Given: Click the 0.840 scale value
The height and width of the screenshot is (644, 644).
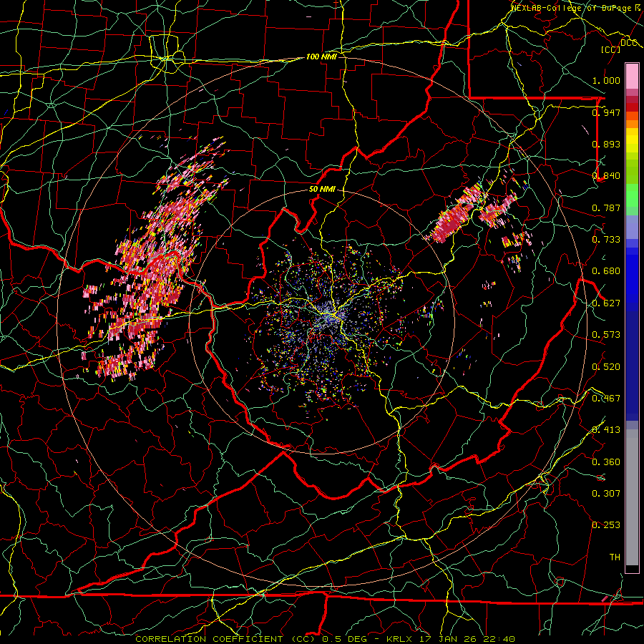Looking at the screenshot, I should click(606, 176).
